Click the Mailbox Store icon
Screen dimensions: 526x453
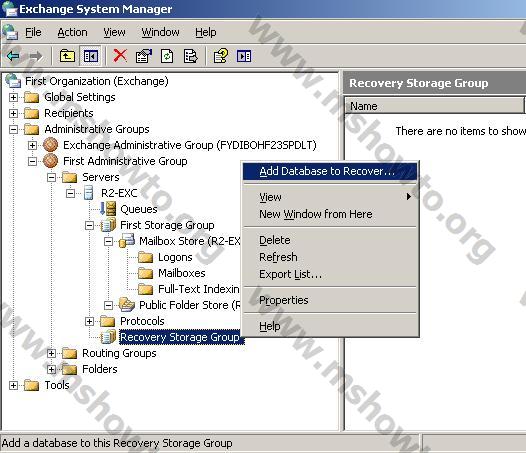coord(127,241)
